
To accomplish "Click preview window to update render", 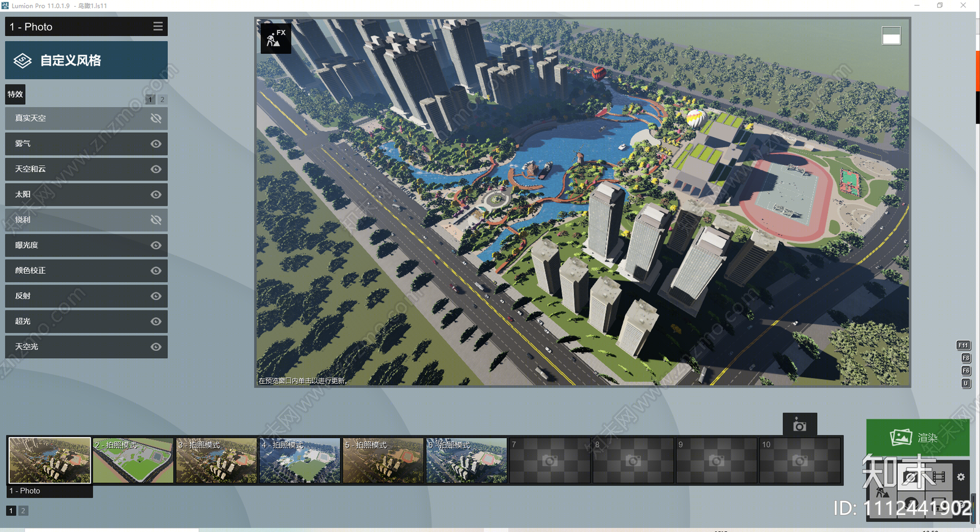I will [582, 202].
